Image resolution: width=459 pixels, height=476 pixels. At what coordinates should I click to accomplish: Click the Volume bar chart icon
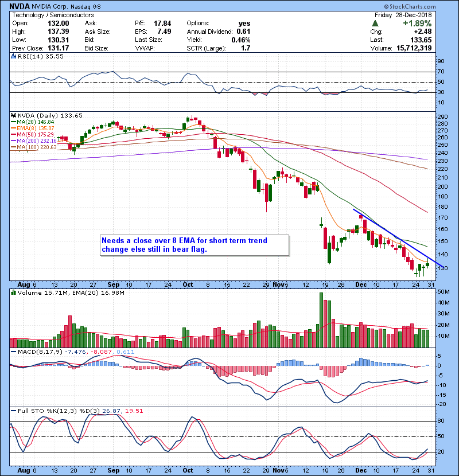point(13,292)
